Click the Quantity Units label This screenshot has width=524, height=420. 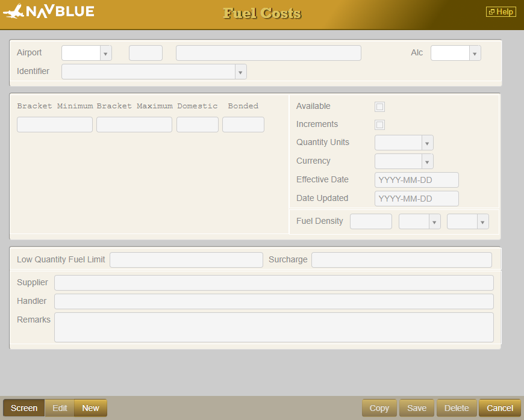point(323,142)
